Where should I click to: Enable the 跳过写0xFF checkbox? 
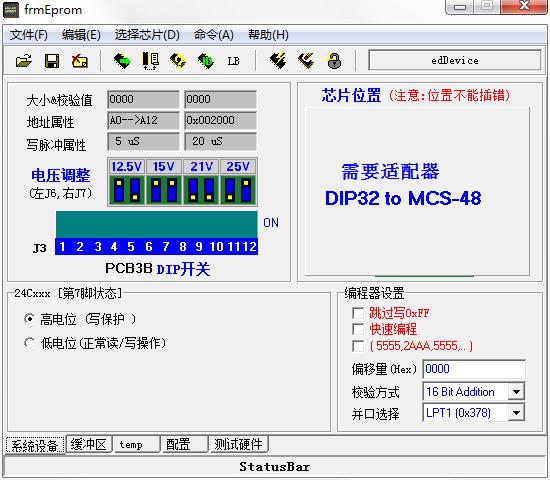(x=358, y=313)
